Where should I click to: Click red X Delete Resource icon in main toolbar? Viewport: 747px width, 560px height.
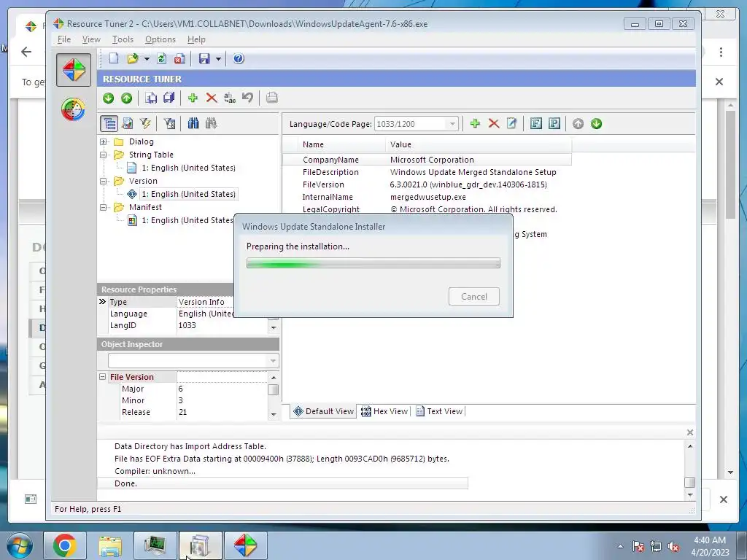(x=212, y=98)
